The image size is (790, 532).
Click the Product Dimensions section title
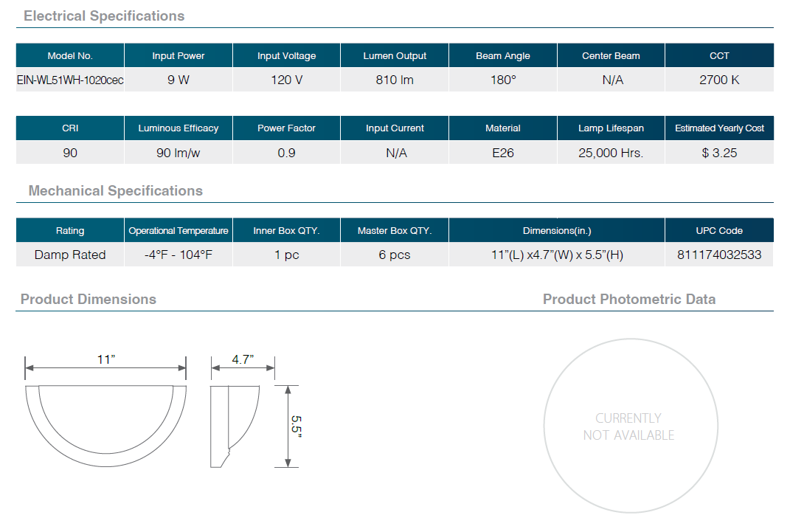(x=89, y=299)
